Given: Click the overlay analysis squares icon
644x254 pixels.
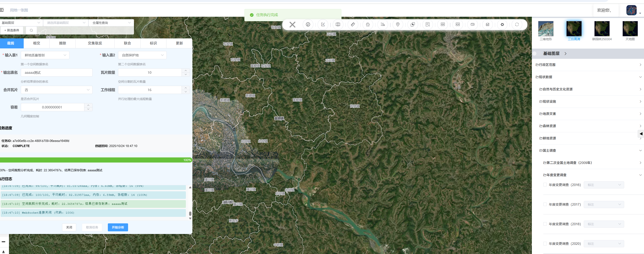Looking at the screenshot, I should (413, 25).
